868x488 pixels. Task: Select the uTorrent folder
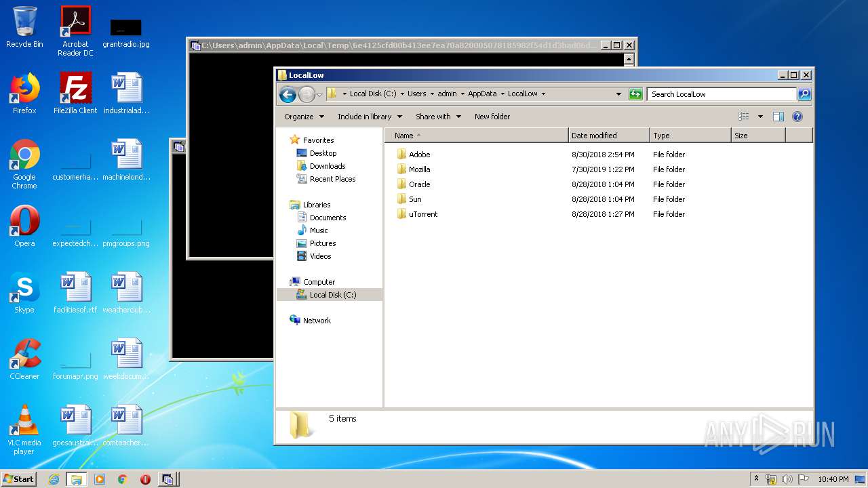pyautogui.click(x=423, y=214)
